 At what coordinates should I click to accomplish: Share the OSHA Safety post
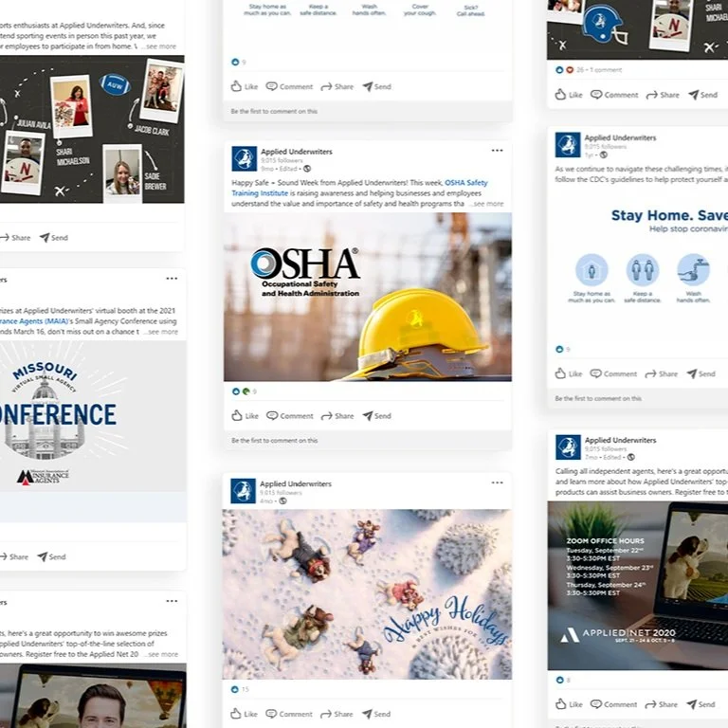[x=337, y=415]
